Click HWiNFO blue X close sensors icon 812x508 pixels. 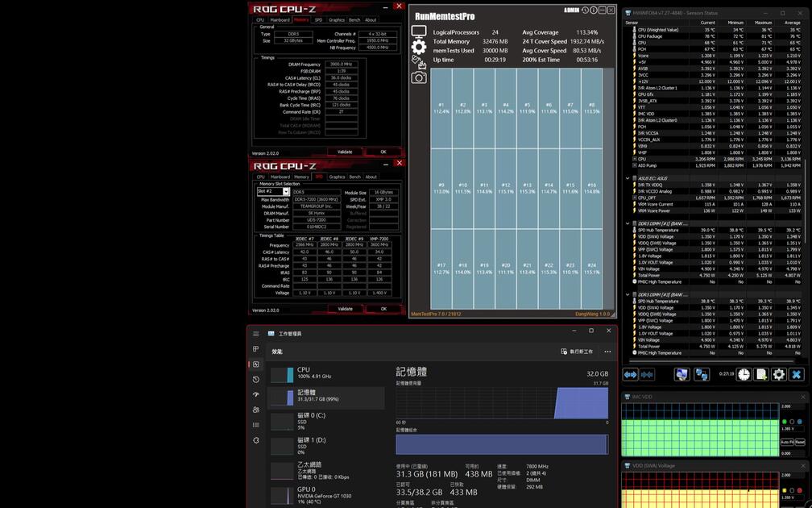point(797,374)
